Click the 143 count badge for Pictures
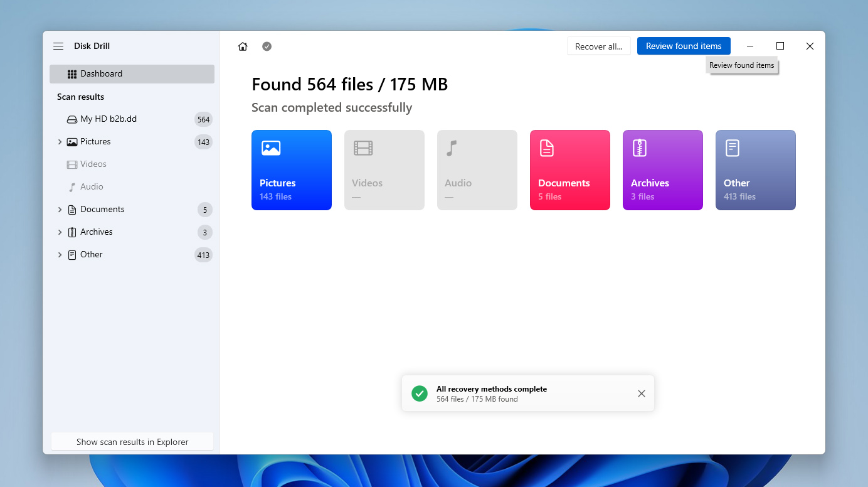The height and width of the screenshot is (487, 868). [x=203, y=142]
